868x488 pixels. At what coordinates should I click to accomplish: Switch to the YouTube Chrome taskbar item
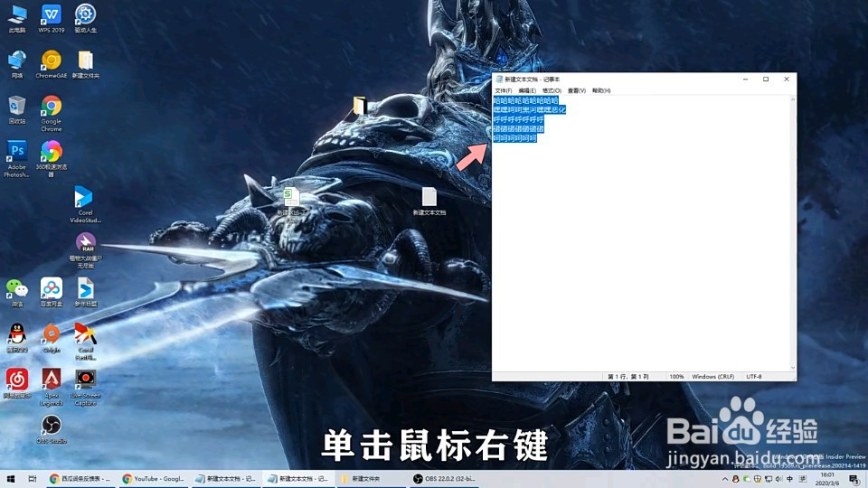[x=154, y=479]
